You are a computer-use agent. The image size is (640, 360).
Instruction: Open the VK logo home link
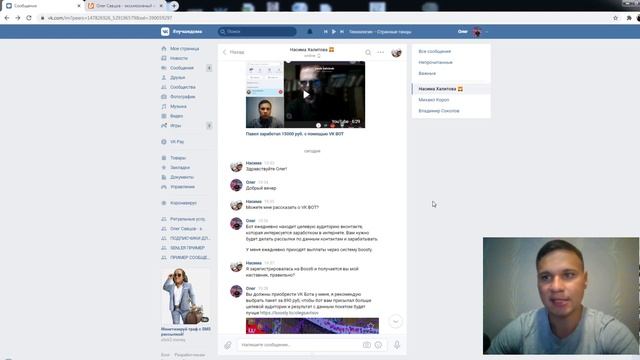coord(165,31)
